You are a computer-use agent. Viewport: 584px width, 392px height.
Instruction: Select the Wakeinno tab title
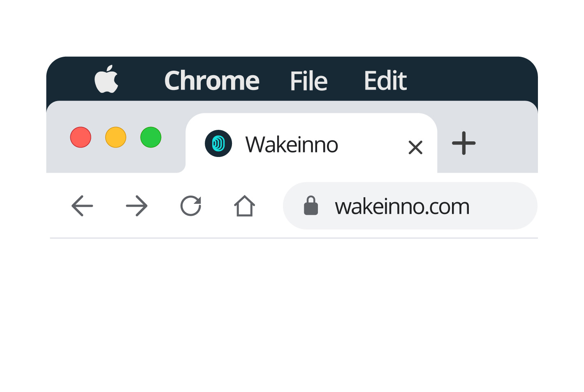(292, 145)
